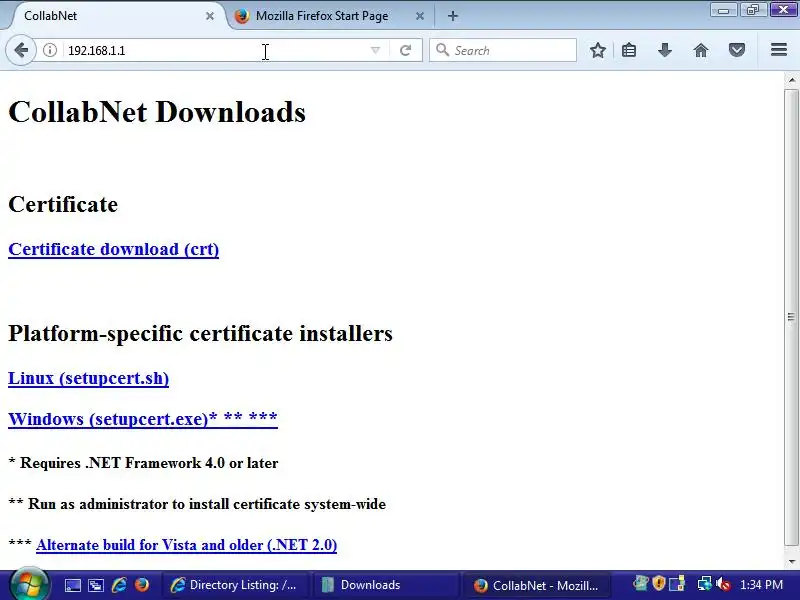Launch Internet Explorer from quick launch
The height and width of the screenshot is (600, 800).
pyautogui.click(x=119, y=585)
